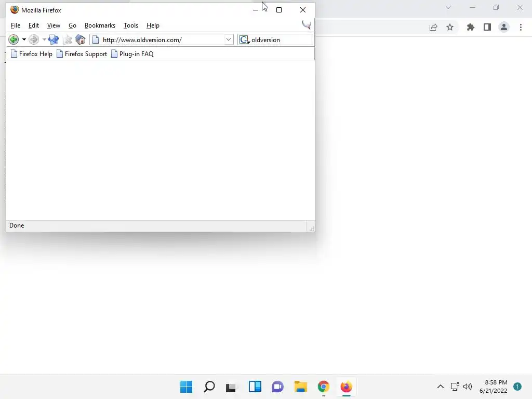Open the Google search engine selector
This screenshot has width=532, height=399.
click(x=245, y=40)
